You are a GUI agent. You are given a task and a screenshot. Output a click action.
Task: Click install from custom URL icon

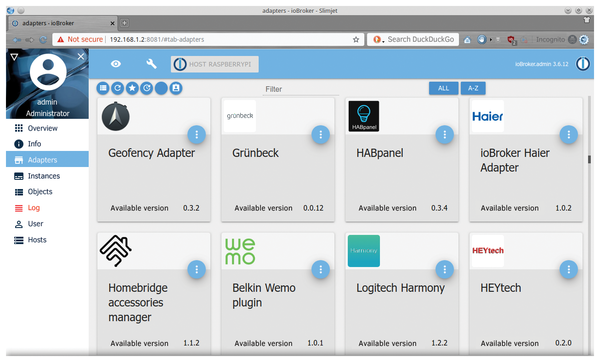tap(176, 88)
